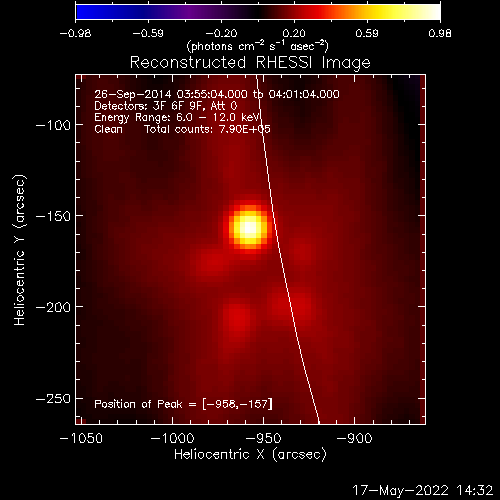500x500 pixels.
Task: Click the faint red source below peak
Action: coord(237,320)
